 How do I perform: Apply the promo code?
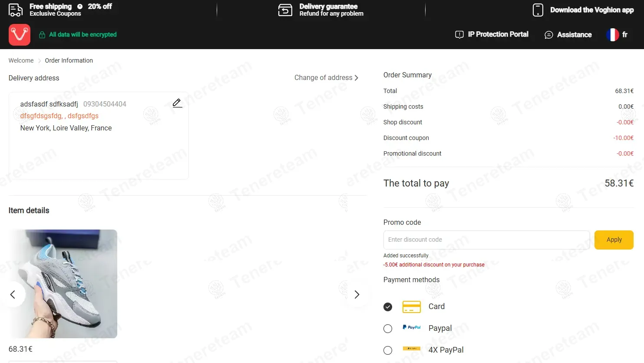coord(614,240)
